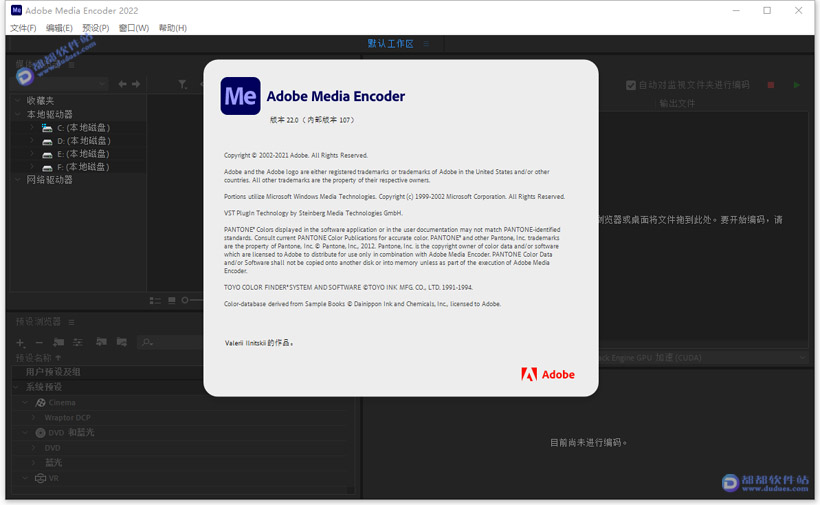Screen dimensions: 820x505
Task: Switch the media browser to list view
Action: 155,301
